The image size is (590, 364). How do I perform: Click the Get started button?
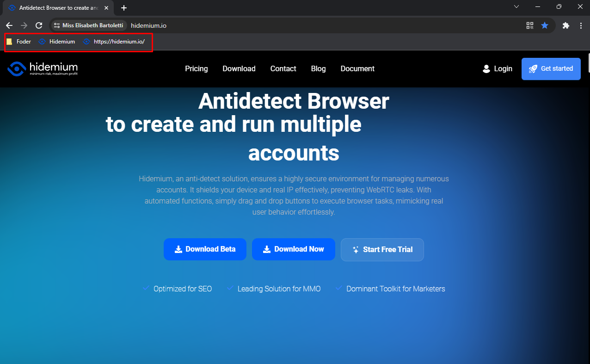pos(551,69)
